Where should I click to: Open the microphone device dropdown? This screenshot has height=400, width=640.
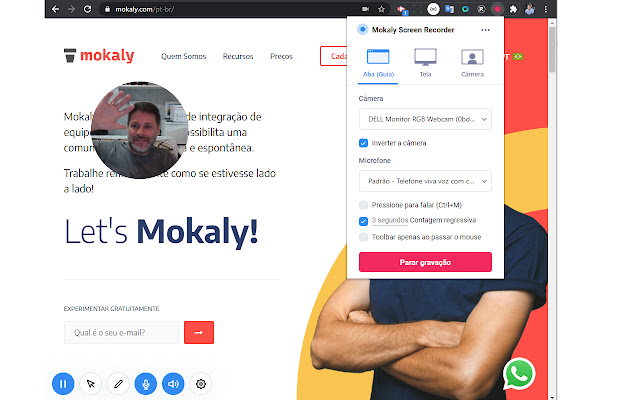(425, 181)
